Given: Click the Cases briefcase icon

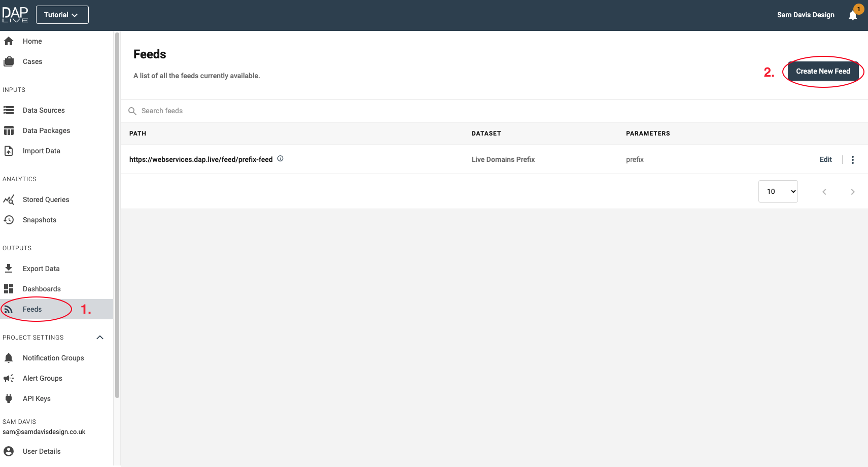Looking at the screenshot, I should 9,61.
